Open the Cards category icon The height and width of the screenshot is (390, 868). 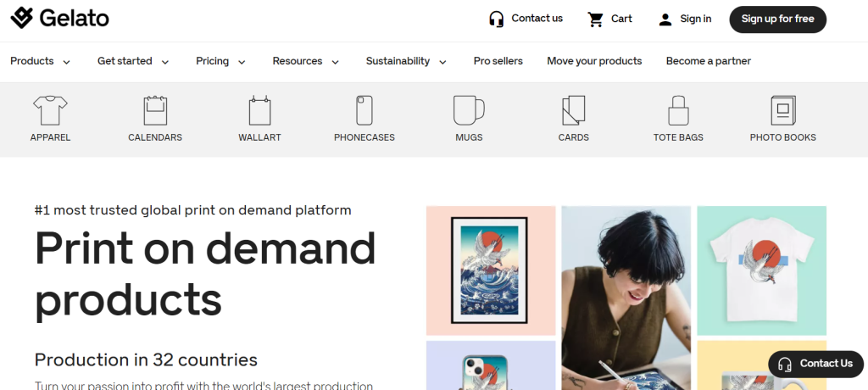click(x=574, y=110)
